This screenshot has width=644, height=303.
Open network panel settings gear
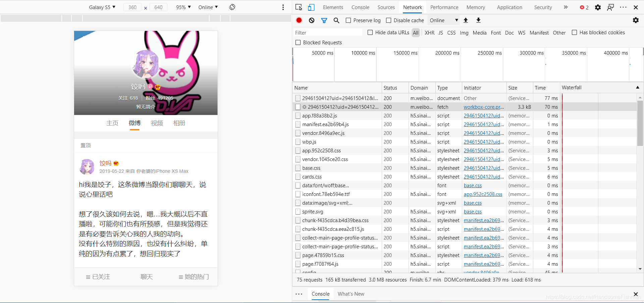(636, 20)
